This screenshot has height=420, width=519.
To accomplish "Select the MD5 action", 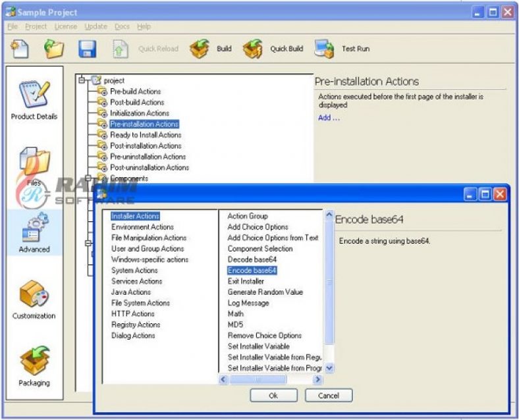I will coord(235,325).
